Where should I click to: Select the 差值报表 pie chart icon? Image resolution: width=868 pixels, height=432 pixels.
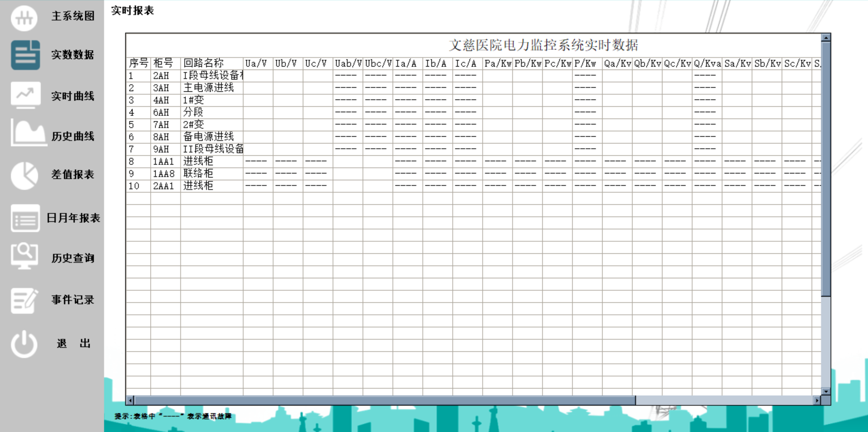click(24, 175)
